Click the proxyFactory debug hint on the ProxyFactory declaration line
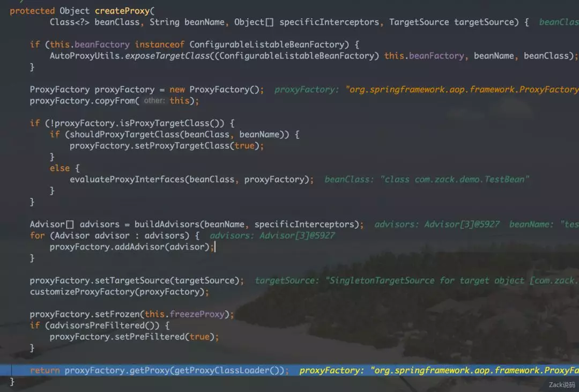Screen dimensions: 579x392 click(427, 90)
